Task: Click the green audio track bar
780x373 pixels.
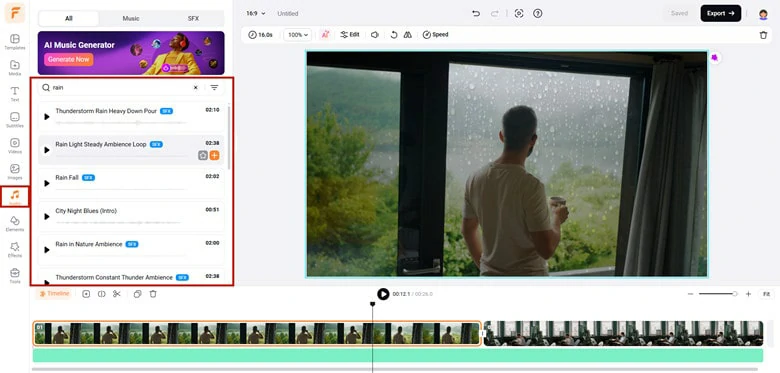Action: tap(397, 355)
